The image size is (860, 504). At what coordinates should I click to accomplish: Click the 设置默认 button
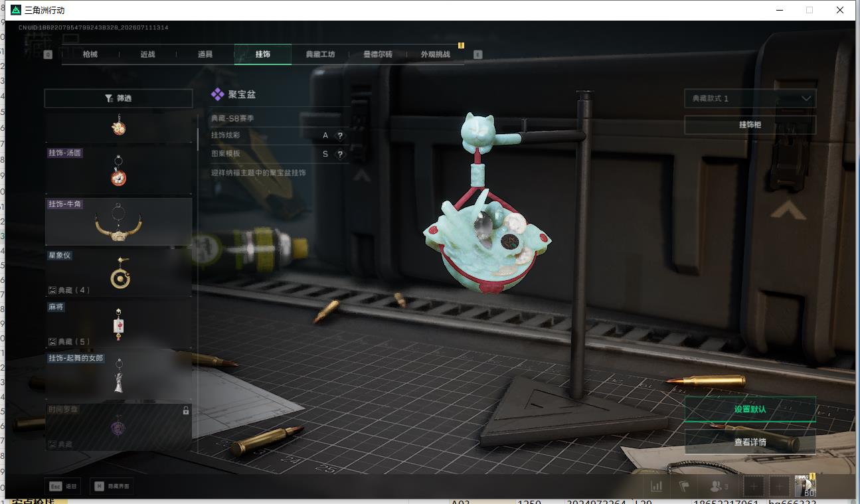tap(750, 409)
